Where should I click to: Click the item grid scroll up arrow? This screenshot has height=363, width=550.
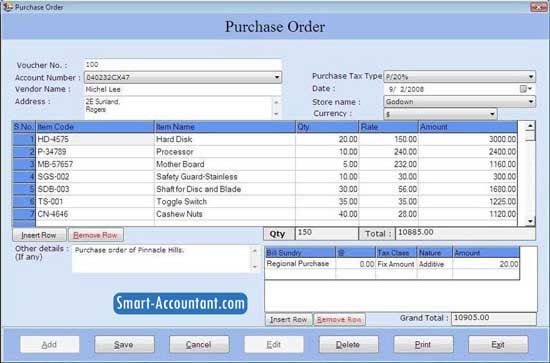coord(530,126)
